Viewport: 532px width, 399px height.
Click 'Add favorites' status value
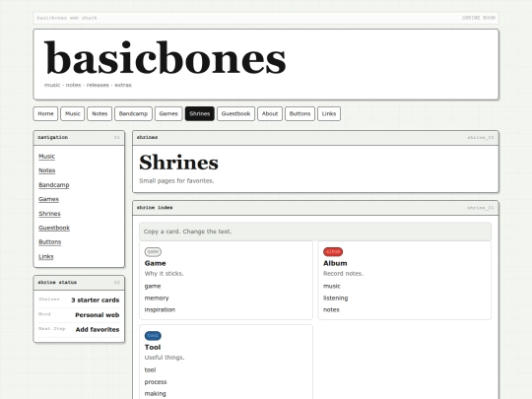click(98, 329)
